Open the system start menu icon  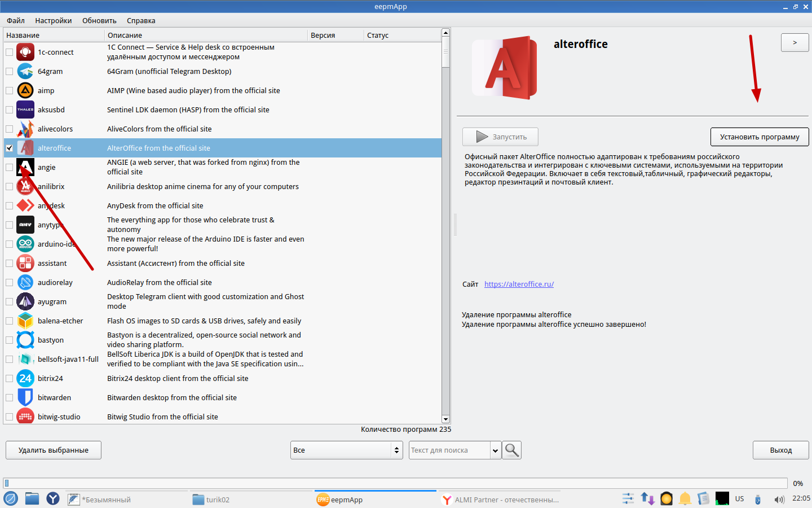point(11,498)
